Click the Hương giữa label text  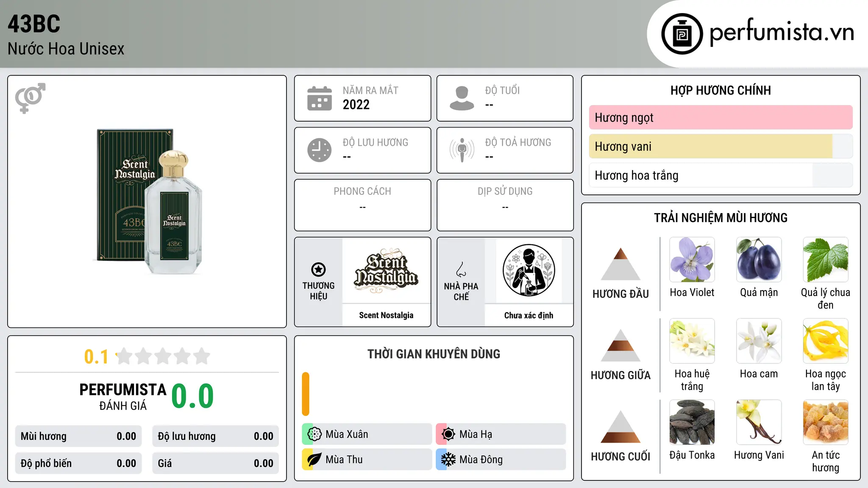click(620, 375)
